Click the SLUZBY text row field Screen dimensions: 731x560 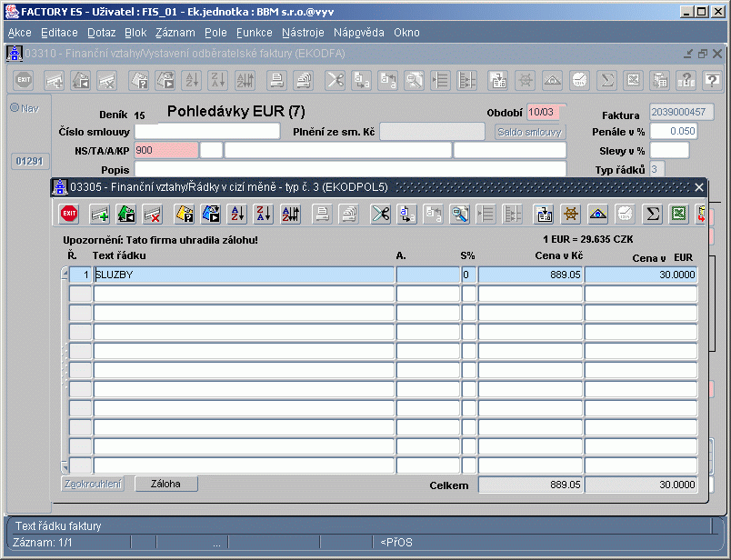click(244, 275)
